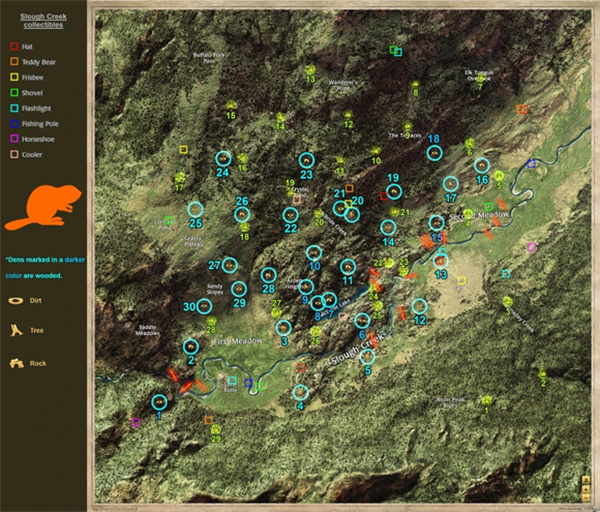Screen dimensions: 600x512
Task: Select the Fishing Pole legend entry
Action: point(42,123)
